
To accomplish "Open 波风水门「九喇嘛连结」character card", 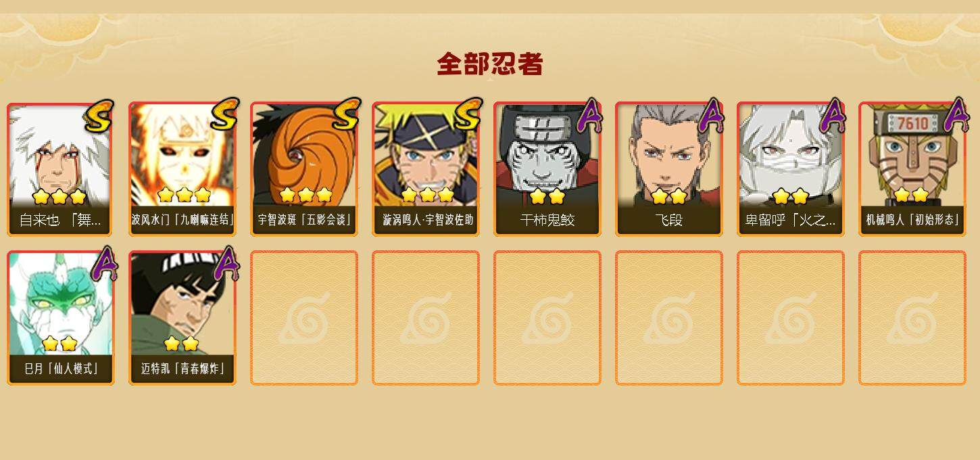I will click(x=182, y=169).
